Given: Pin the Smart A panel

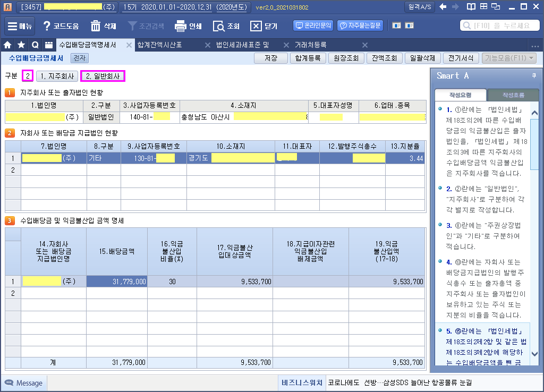Looking at the screenshot, I should 534,75.
